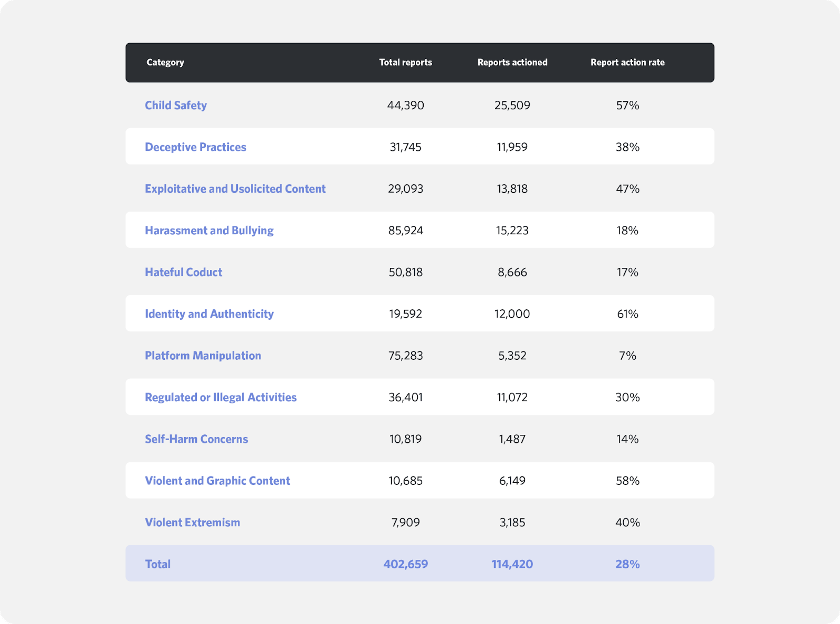The height and width of the screenshot is (624, 840).
Task: Click the Deceptive Practices link
Action: tap(195, 147)
